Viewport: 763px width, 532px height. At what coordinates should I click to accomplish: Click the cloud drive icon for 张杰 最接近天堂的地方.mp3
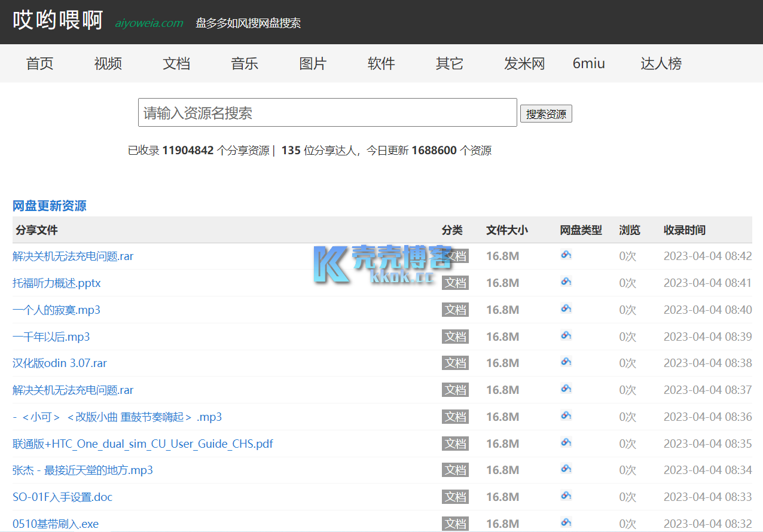click(x=566, y=469)
